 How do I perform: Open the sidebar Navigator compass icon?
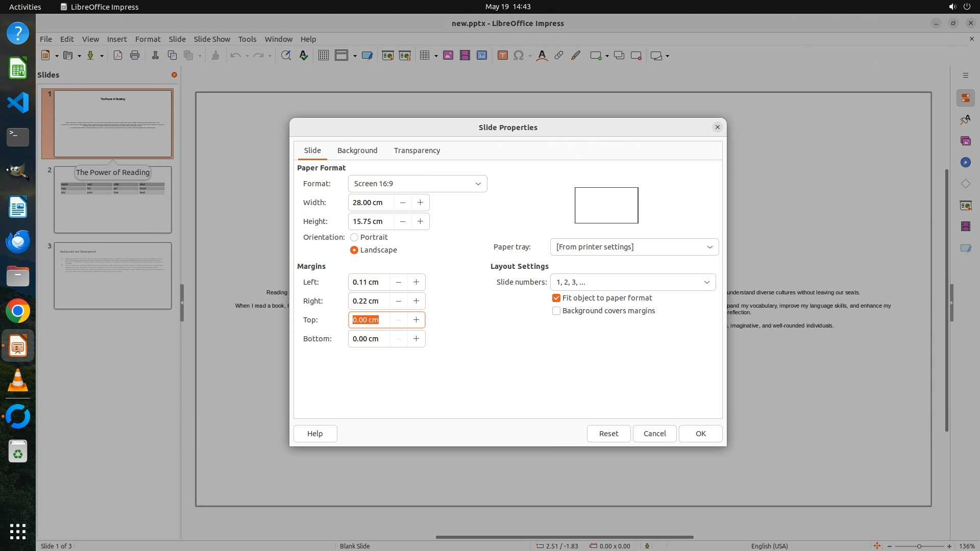pos(965,162)
